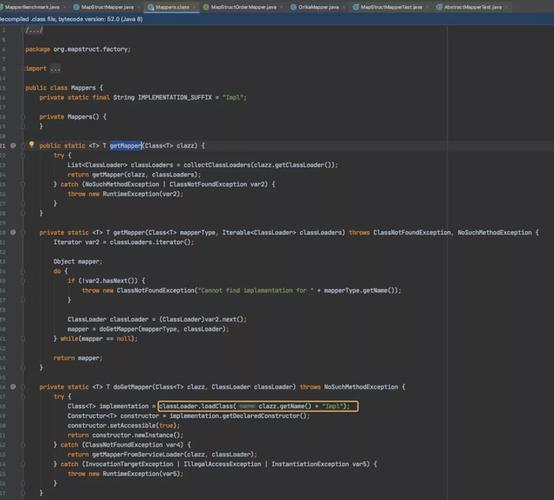Close the Mappers.class tab
Screen dimensions: 554x500
[194, 7]
